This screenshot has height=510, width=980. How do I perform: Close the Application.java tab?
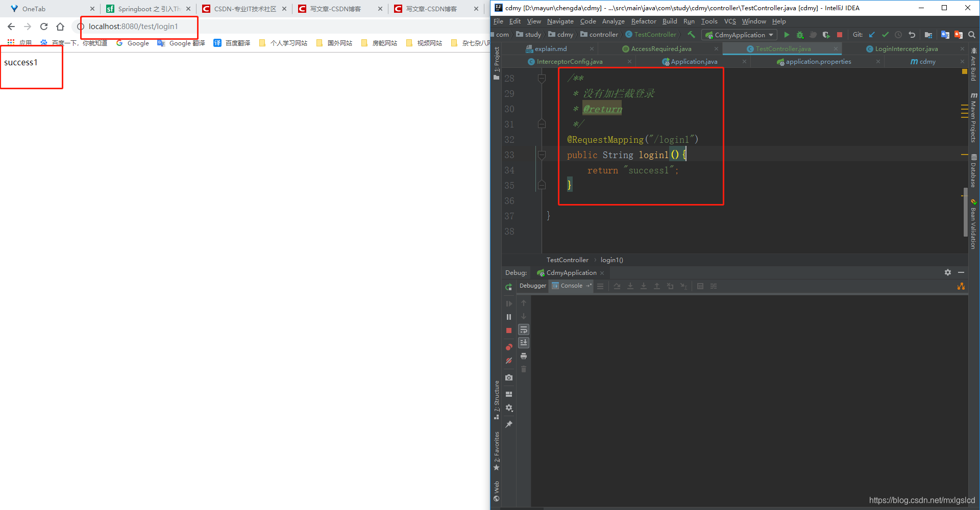click(744, 62)
